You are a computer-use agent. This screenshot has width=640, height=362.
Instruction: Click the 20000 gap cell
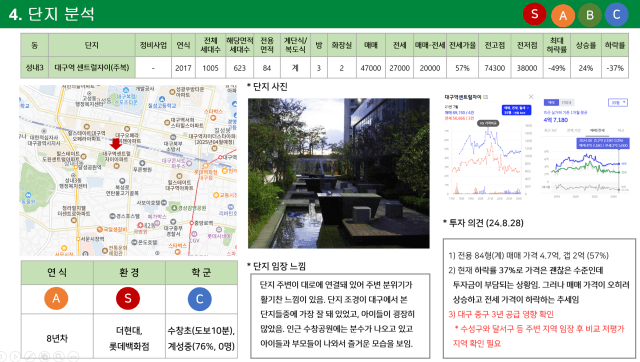[x=430, y=68]
